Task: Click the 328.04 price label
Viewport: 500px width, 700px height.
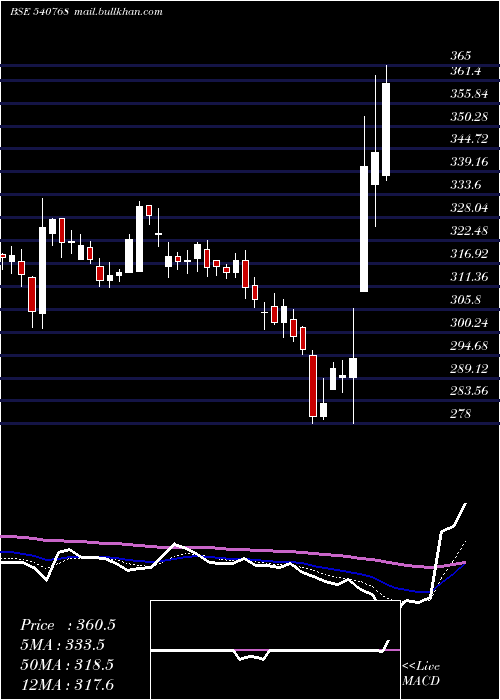Action: point(469,208)
